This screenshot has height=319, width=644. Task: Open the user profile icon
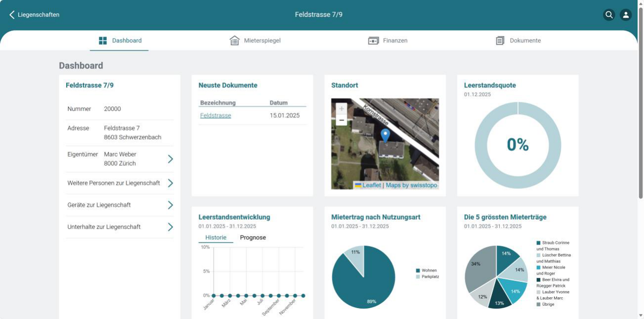click(626, 15)
